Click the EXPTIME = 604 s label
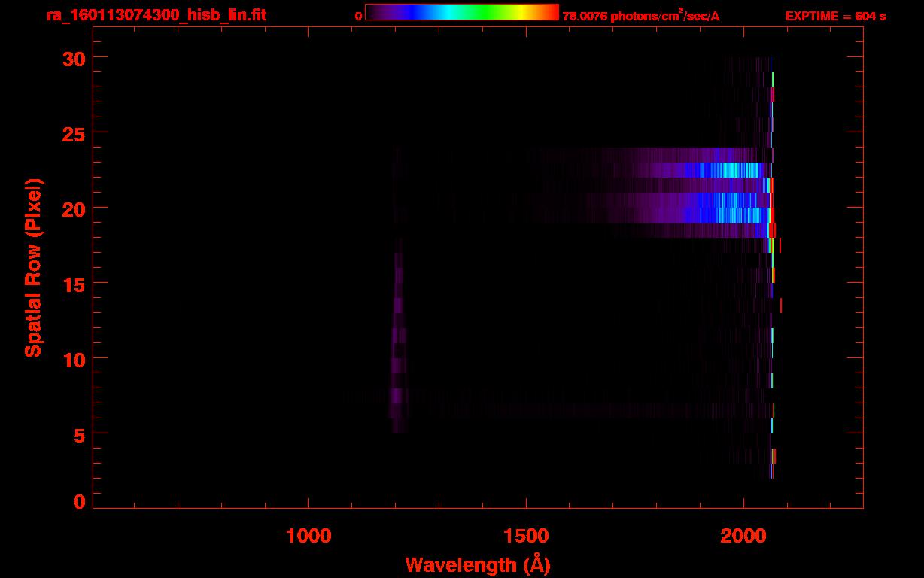Screen dimensions: 924x578 coord(835,16)
